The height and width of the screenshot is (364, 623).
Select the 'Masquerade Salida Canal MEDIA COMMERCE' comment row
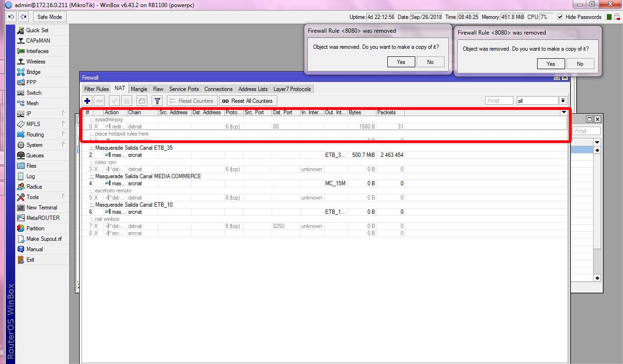[324, 176]
